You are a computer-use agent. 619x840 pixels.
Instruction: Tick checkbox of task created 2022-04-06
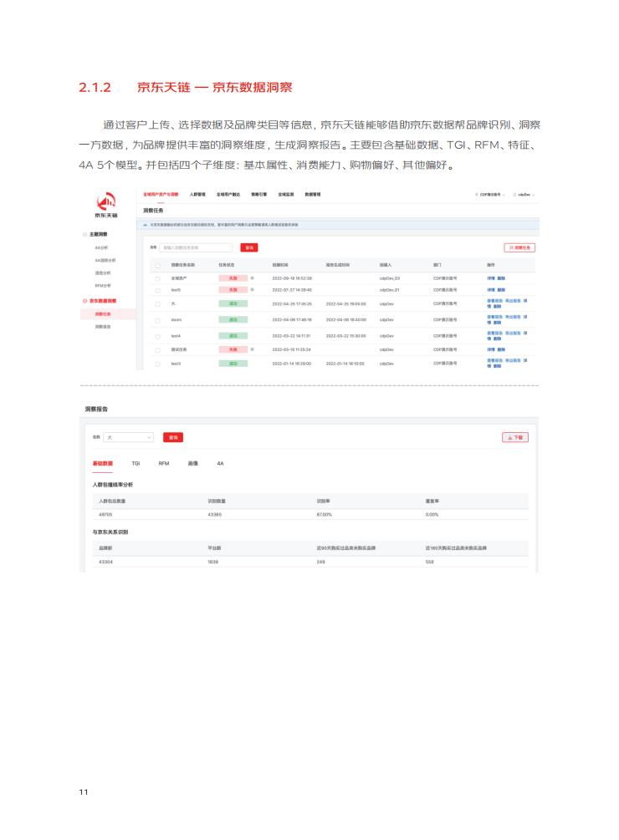click(x=157, y=320)
